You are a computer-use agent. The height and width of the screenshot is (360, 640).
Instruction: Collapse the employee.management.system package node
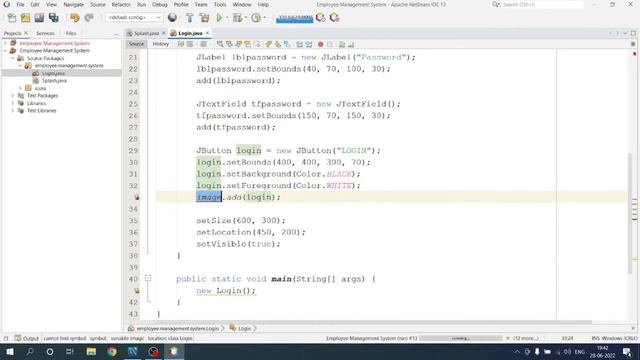click(20, 66)
